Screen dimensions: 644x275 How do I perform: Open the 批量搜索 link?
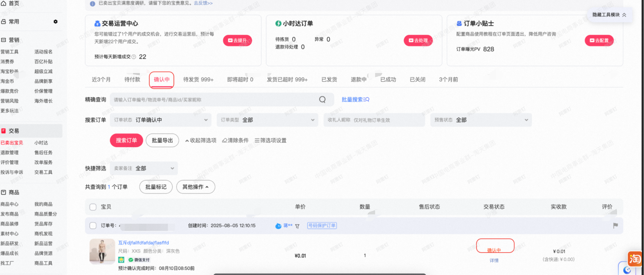tap(355, 100)
